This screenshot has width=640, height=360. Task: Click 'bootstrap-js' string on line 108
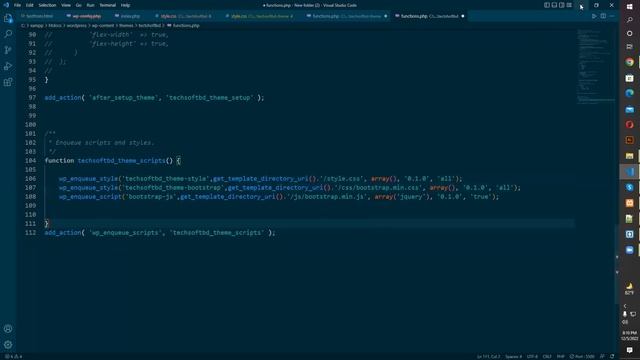coord(150,197)
